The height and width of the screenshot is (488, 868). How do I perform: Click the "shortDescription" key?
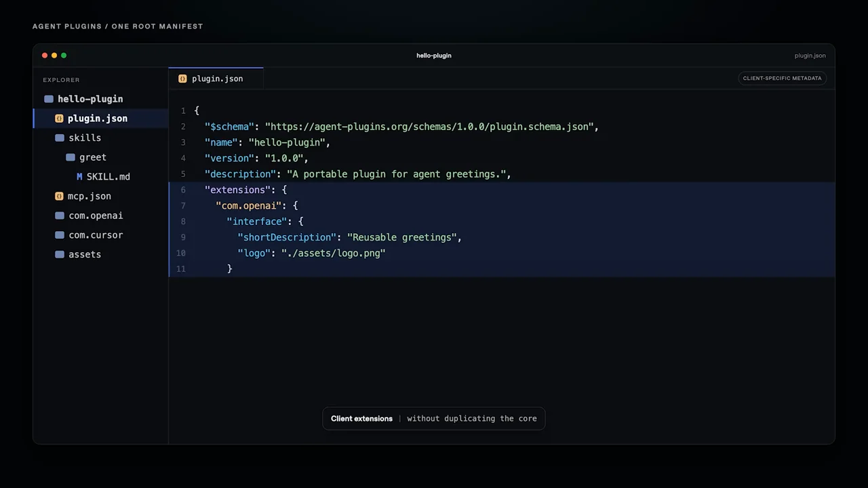(287, 237)
